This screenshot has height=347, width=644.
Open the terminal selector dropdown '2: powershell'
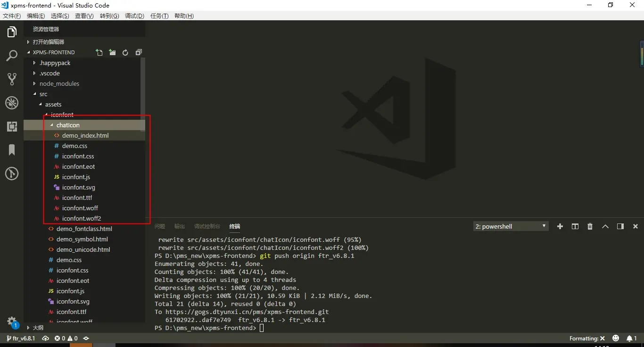[511, 226]
